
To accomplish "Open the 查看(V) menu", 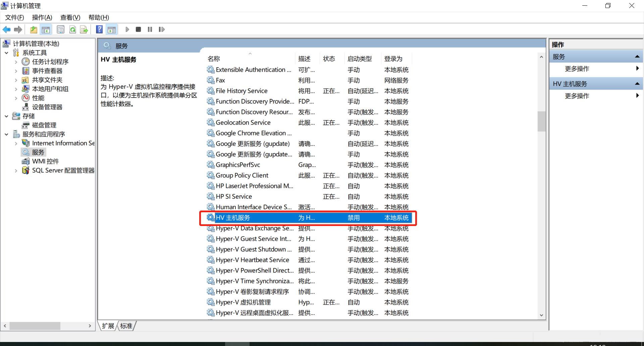I will pyautogui.click(x=70, y=17).
